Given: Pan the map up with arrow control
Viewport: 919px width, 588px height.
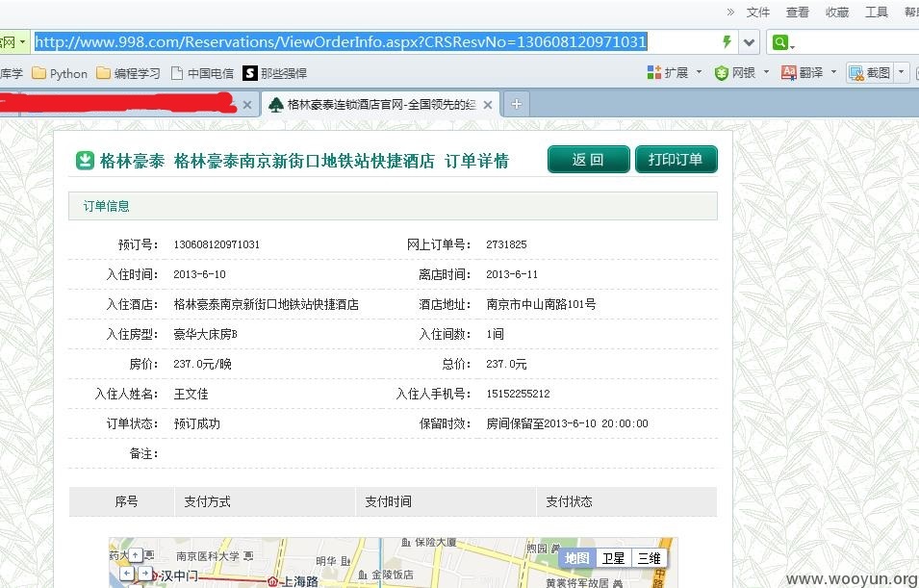Looking at the screenshot, I should tap(136, 554).
